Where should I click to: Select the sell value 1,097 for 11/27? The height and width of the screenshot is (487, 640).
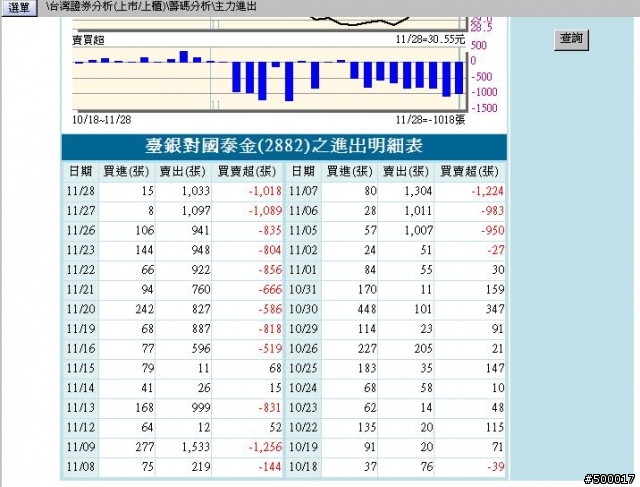(x=196, y=211)
